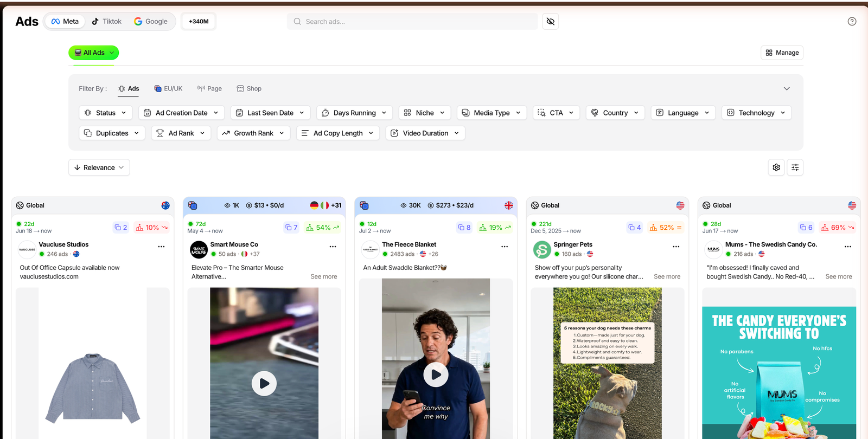Viewport: 868px width, 439px height.
Task: Click the 69% rank badge on Mums card
Action: [838, 228]
